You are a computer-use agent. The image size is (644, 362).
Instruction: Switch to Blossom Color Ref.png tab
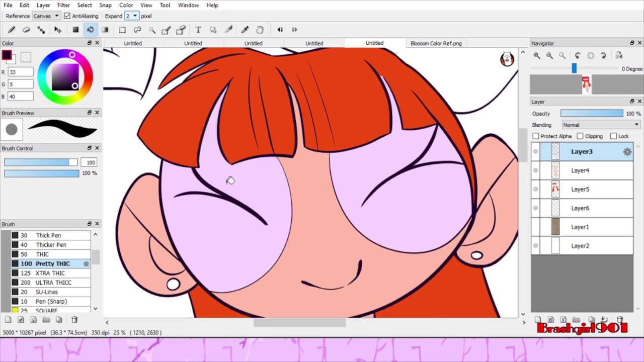pyautogui.click(x=436, y=43)
